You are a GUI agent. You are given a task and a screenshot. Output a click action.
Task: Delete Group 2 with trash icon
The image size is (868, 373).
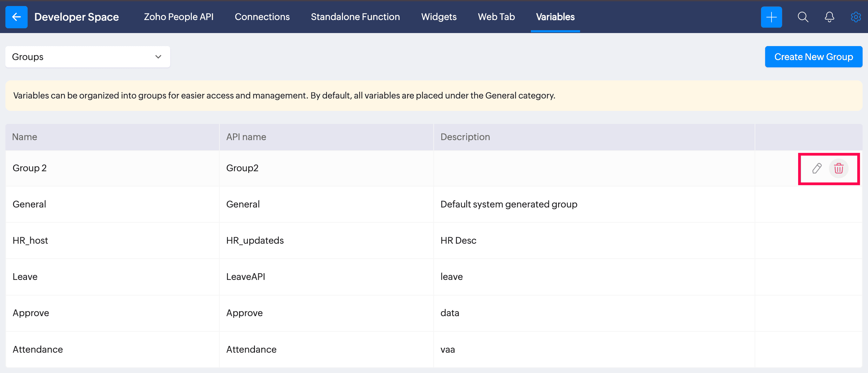[x=838, y=168]
